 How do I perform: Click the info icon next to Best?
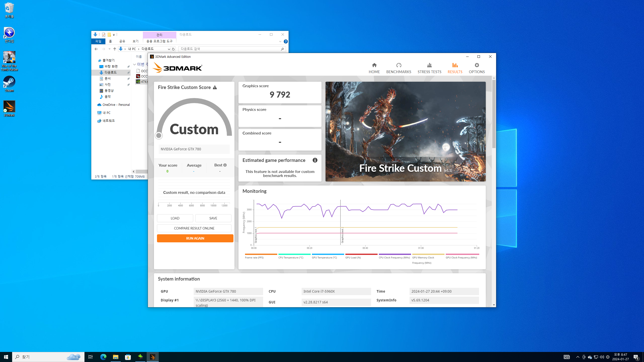tap(225, 165)
